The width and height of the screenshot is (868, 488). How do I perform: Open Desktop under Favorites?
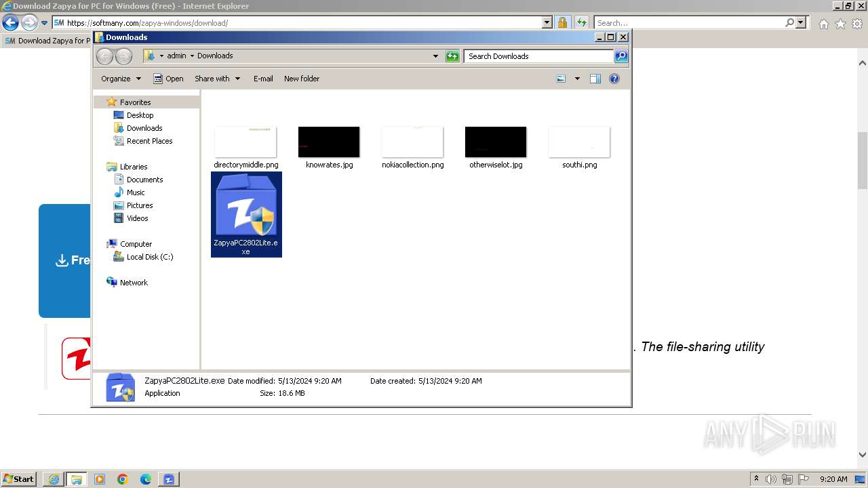(x=140, y=115)
